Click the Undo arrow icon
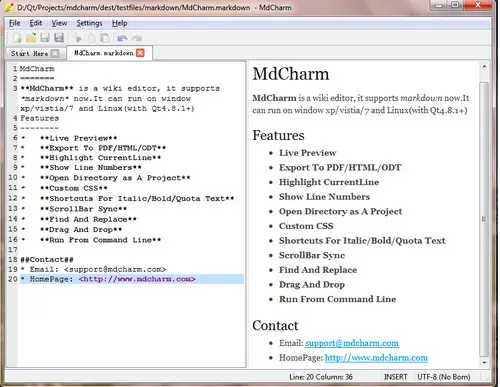Screen dimensions: 500x387 tap(122, 38)
